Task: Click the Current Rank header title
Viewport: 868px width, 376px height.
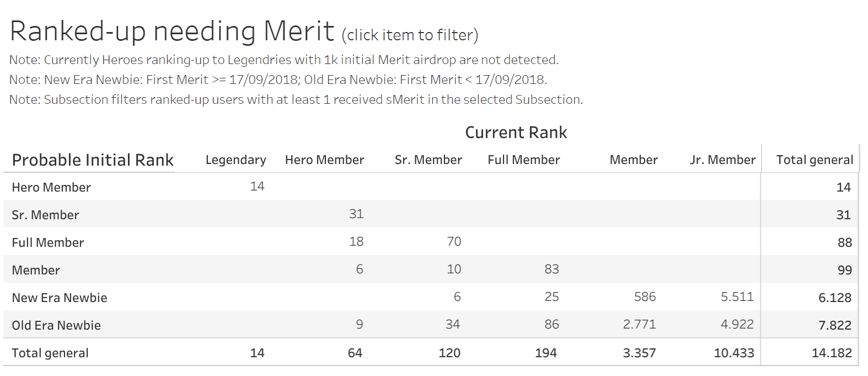Action: point(516,133)
